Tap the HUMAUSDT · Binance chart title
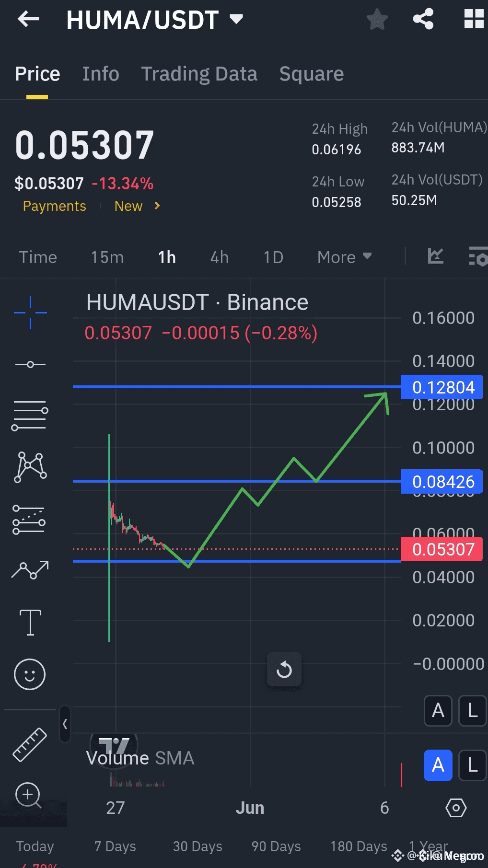The width and height of the screenshot is (488, 868). point(197,302)
